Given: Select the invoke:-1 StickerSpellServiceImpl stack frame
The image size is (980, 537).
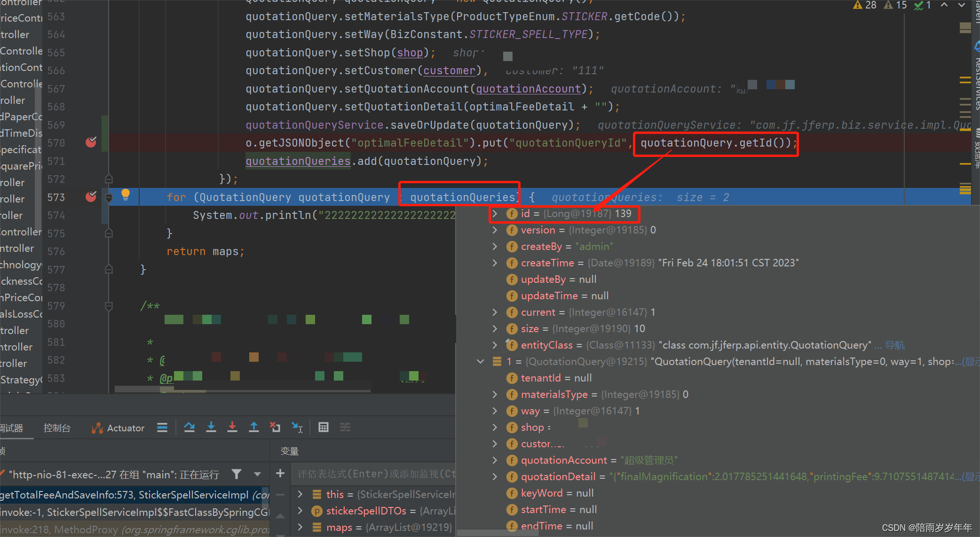Looking at the screenshot, I should tap(135, 512).
